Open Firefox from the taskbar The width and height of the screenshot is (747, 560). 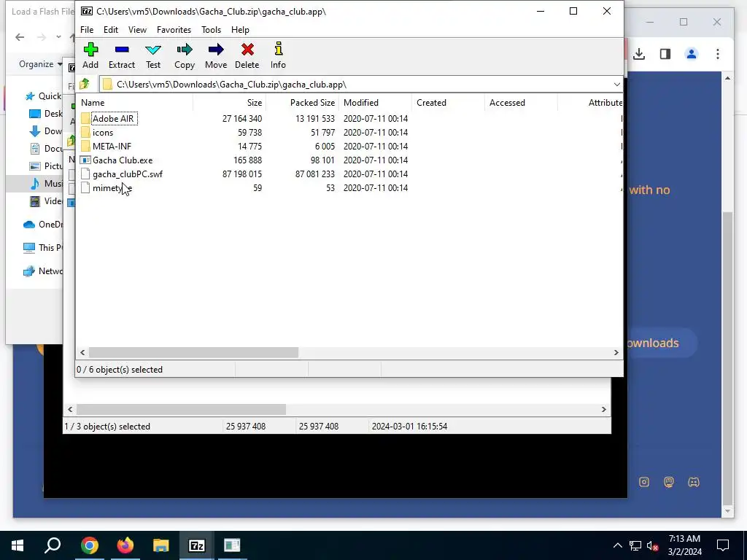(x=125, y=545)
